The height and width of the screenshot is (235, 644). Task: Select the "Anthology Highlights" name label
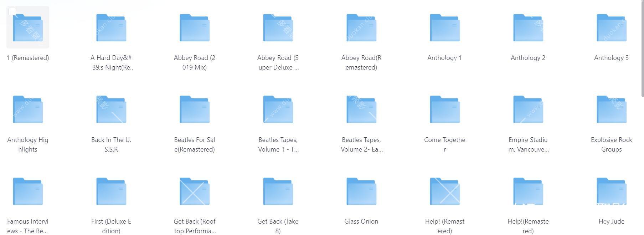(x=28, y=144)
